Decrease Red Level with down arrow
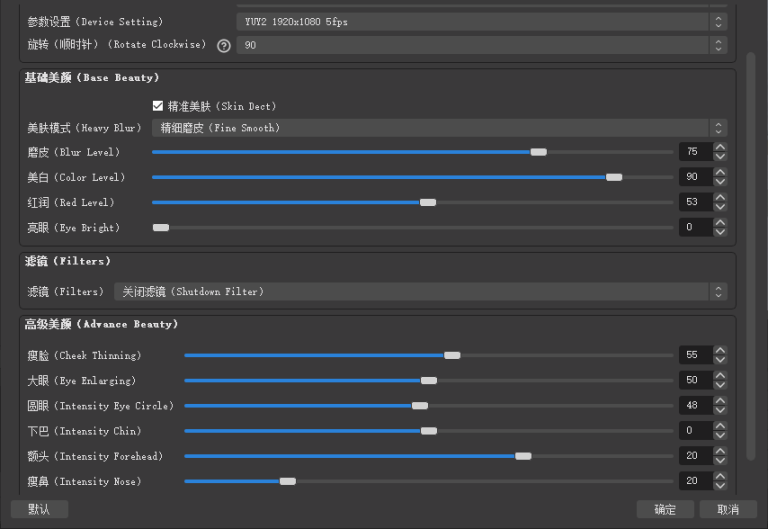This screenshot has height=529, width=768. pyautogui.click(x=720, y=207)
